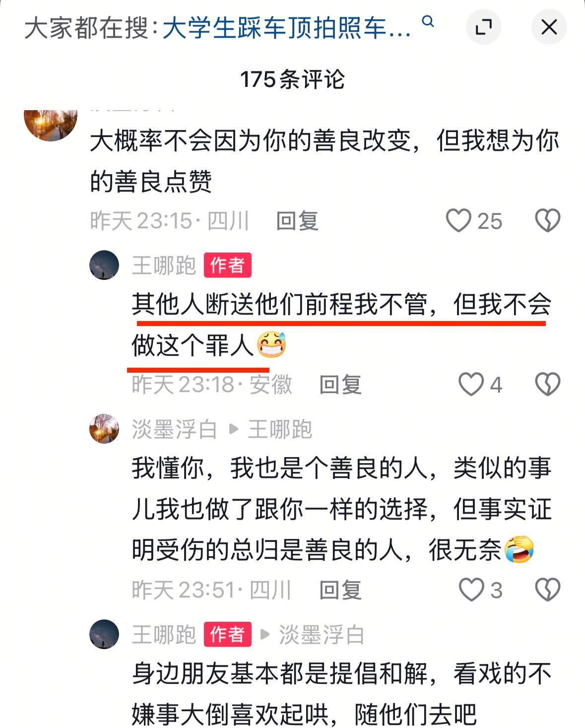Tap the search magnifier beside trending query
Viewport: 585px width, 728px height.
click(x=428, y=22)
